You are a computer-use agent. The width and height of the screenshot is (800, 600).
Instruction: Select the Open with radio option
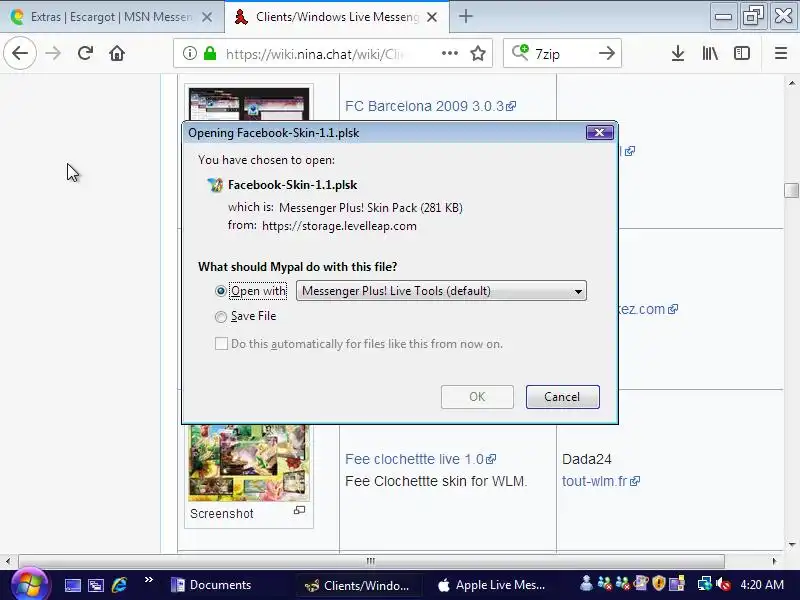[220, 291]
